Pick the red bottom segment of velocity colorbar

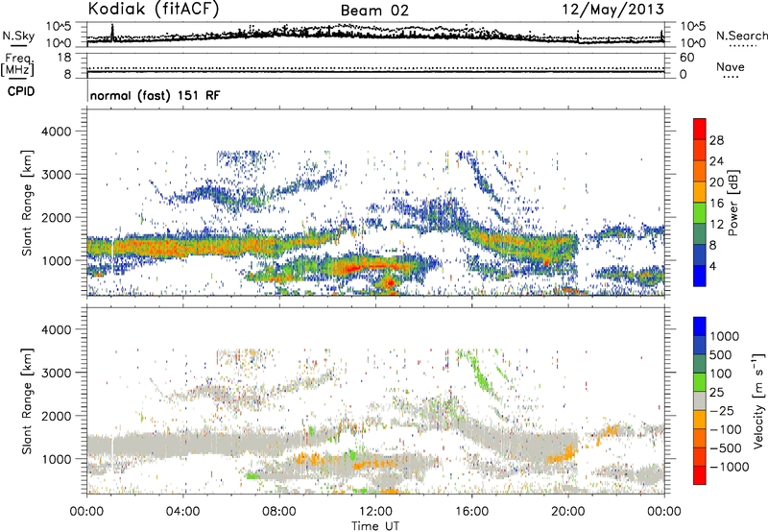coord(700,475)
